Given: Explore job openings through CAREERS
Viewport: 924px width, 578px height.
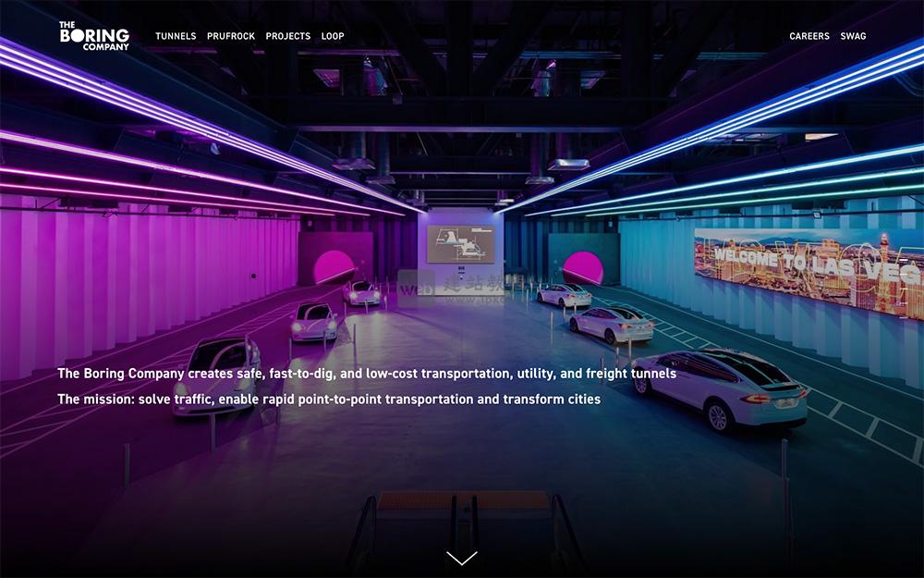Looking at the screenshot, I should 808,36.
